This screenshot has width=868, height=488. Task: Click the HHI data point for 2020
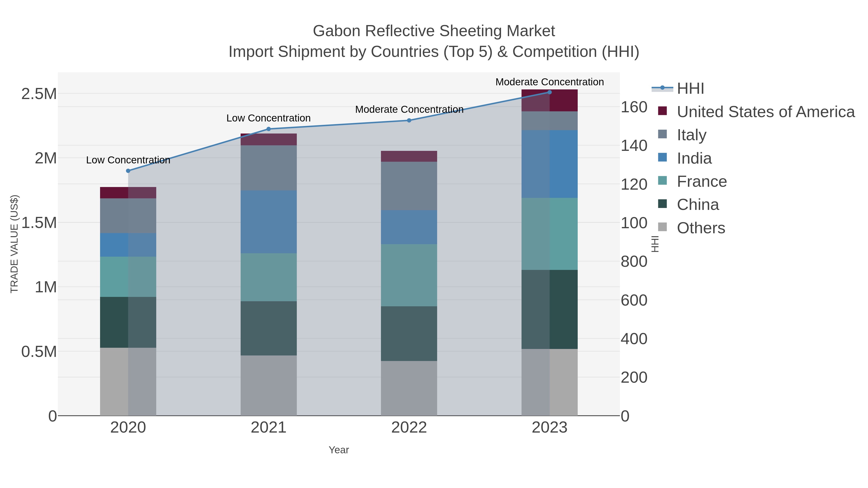(x=128, y=171)
